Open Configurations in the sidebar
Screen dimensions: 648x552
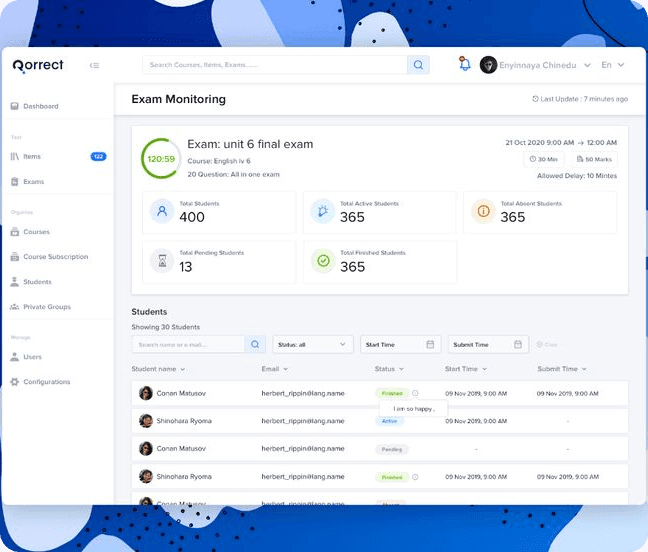(x=46, y=382)
